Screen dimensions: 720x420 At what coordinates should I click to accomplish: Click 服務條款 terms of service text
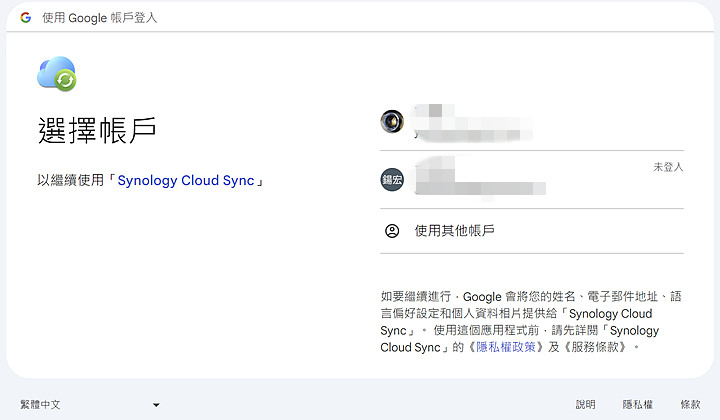(595, 347)
